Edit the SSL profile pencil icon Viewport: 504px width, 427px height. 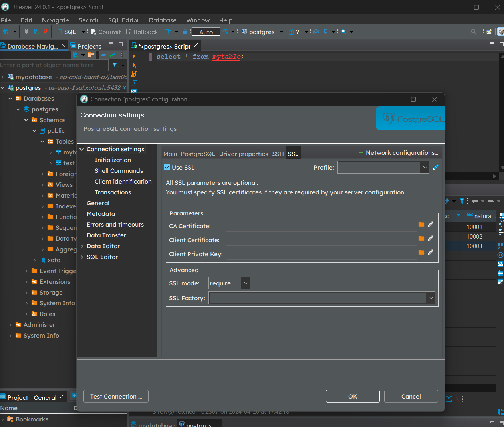436,168
